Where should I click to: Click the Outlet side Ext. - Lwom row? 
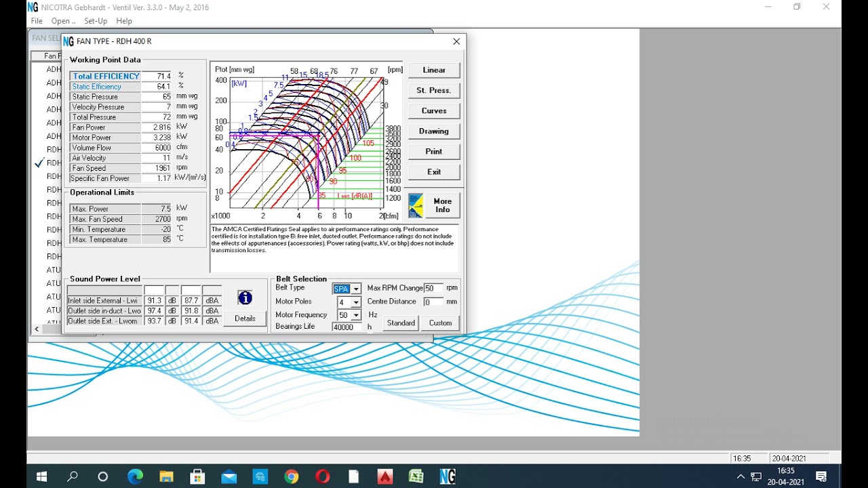pyautogui.click(x=144, y=321)
